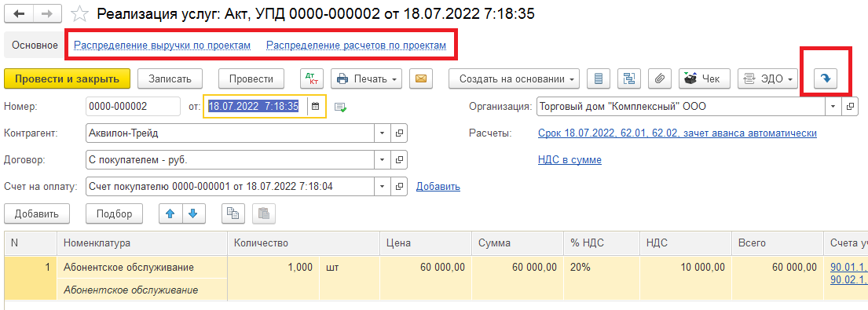Click the document date field

tap(256, 107)
